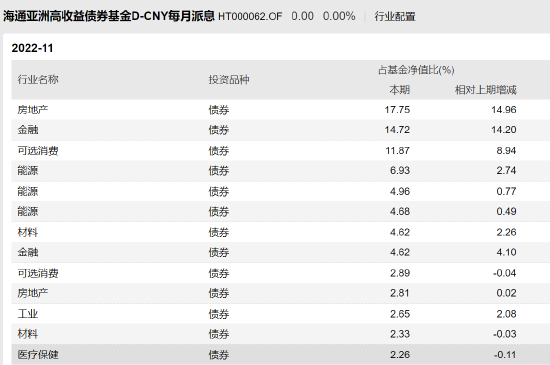
Task: Click the 4.68 value
Action: coord(400,211)
